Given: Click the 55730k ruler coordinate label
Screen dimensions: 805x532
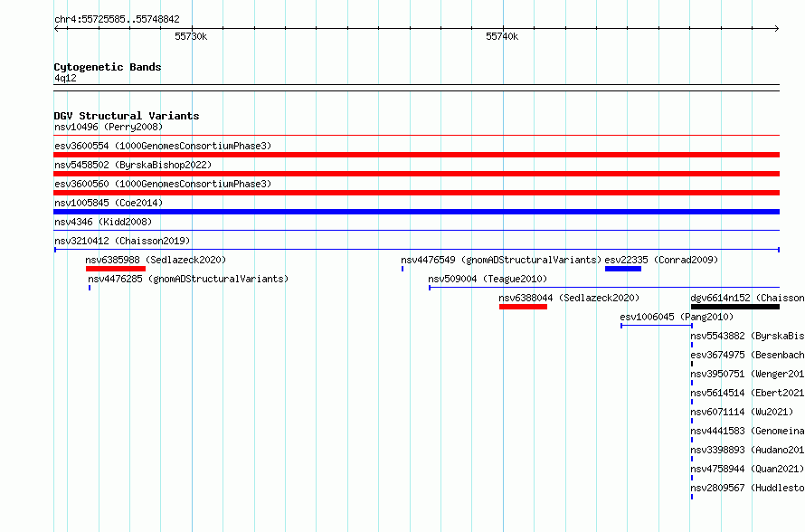Looking at the screenshot, I should tap(191, 36).
